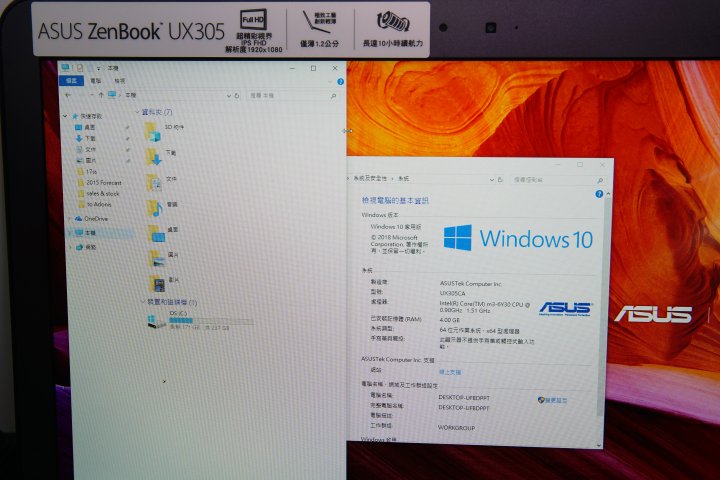Screen dimensions: 720x480
Task: Expand the Explorer ribbon chevron
Action: coord(330,82)
